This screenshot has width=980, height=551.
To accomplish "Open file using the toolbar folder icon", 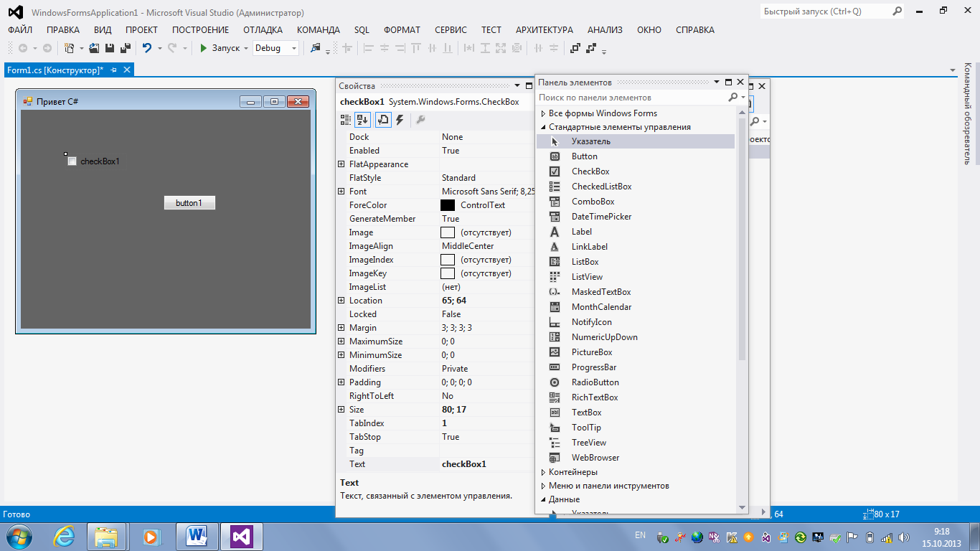I will [x=94, y=48].
